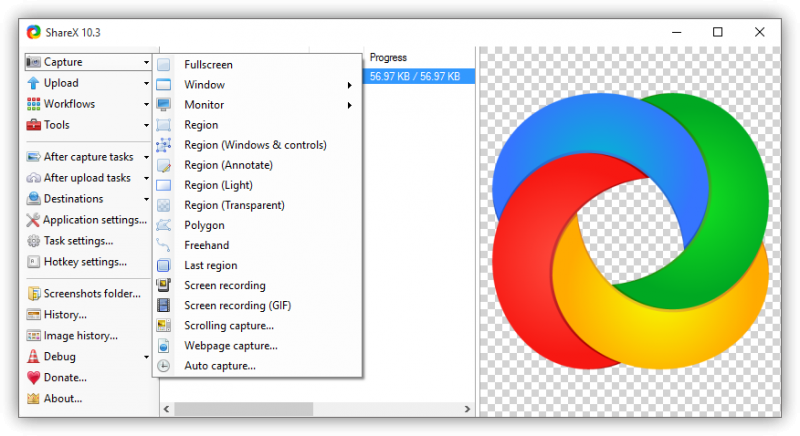The width and height of the screenshot is (800, 436).
Task: Open Image history...
Action: 72,336
